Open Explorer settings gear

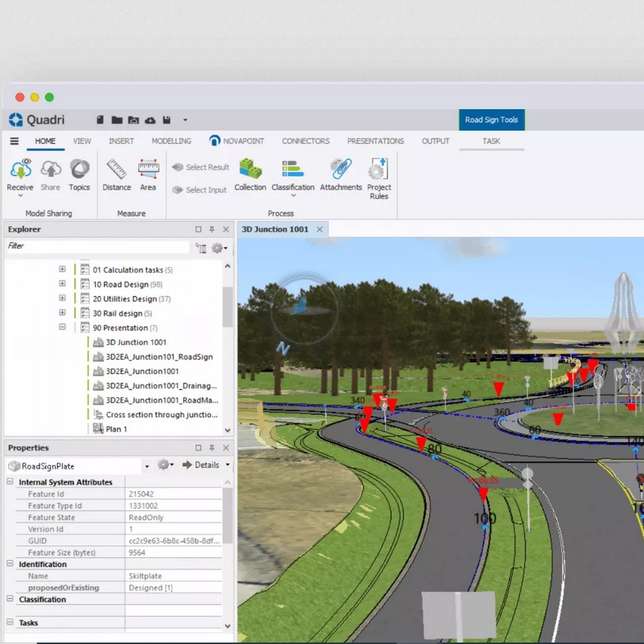[x=219, y=247]
